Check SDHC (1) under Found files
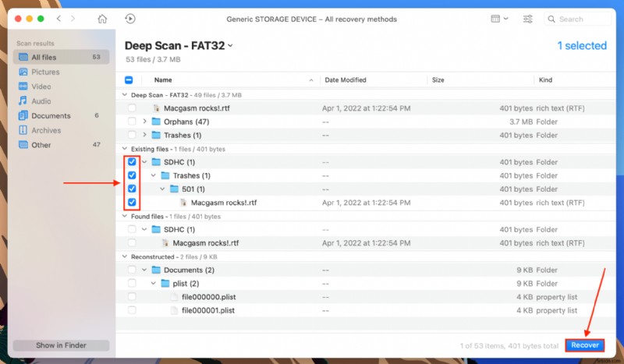 click(x=132, y=229)
